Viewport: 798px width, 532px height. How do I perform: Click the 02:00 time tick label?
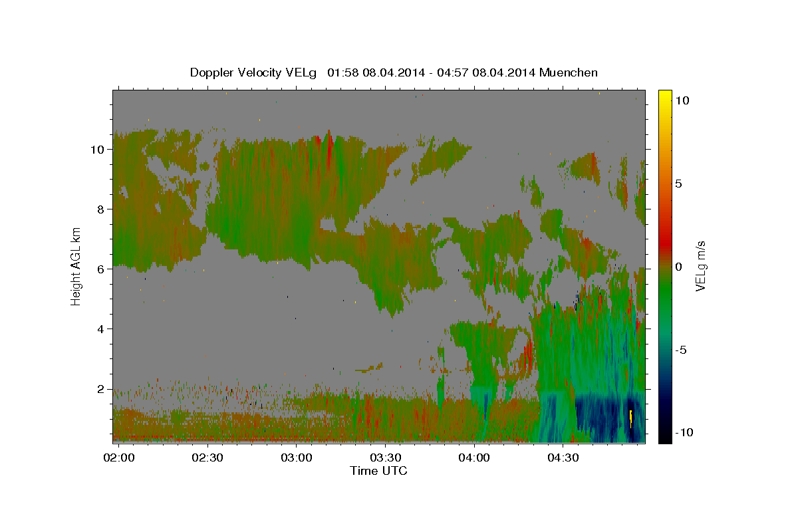point(120,458)
